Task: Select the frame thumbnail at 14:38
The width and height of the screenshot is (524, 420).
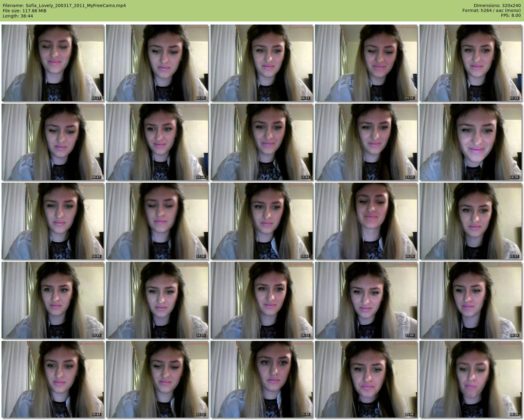Action: [471, 142]
